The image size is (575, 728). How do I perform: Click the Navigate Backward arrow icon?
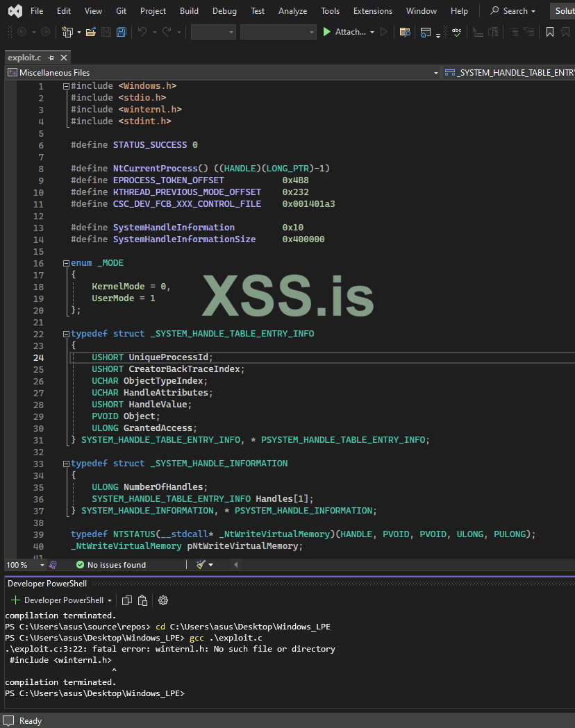pos(22,32)
